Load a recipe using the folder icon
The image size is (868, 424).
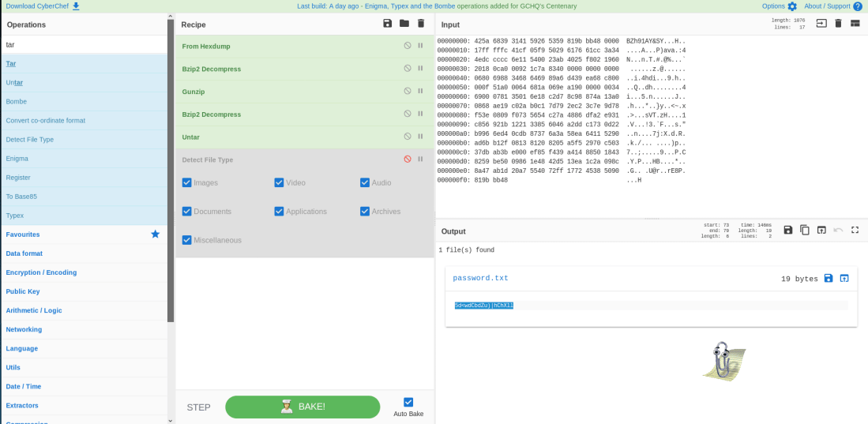point(404,24)
